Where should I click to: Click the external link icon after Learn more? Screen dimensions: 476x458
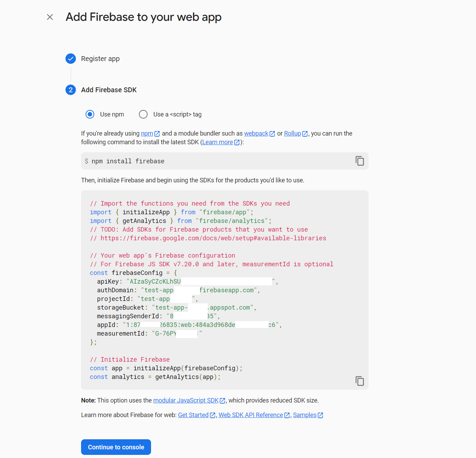tap(237, 142)
